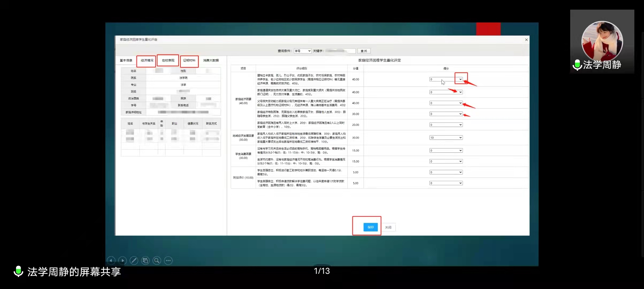Click the blue 保存 button

coord(370,227)
